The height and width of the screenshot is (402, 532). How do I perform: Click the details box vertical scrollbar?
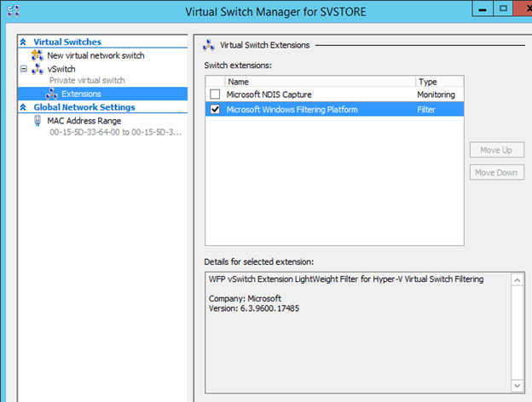coord(516,332)
